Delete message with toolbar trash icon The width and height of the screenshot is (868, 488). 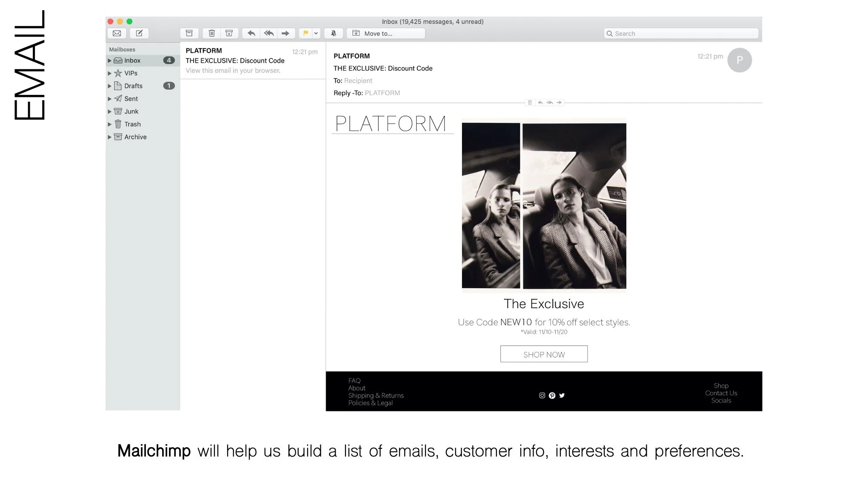click(x=211, y=33)
